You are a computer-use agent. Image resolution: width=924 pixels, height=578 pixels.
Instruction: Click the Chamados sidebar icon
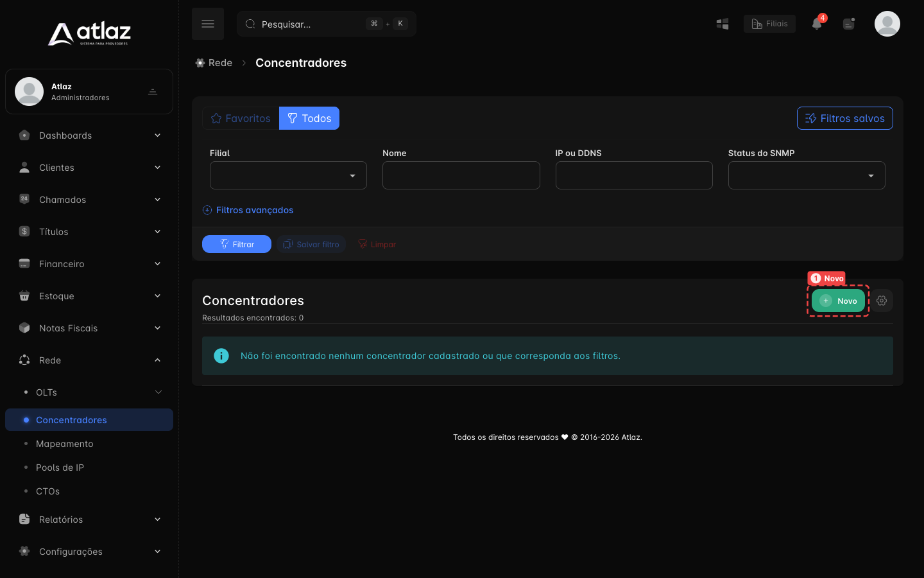[24, 199]
